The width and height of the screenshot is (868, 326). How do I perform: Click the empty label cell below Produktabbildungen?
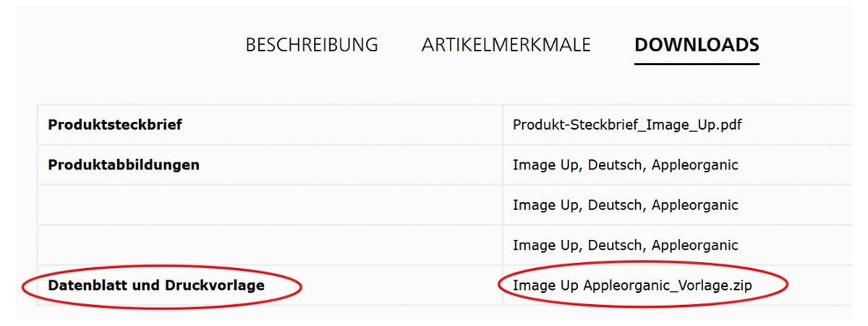[x=269, y=205]
